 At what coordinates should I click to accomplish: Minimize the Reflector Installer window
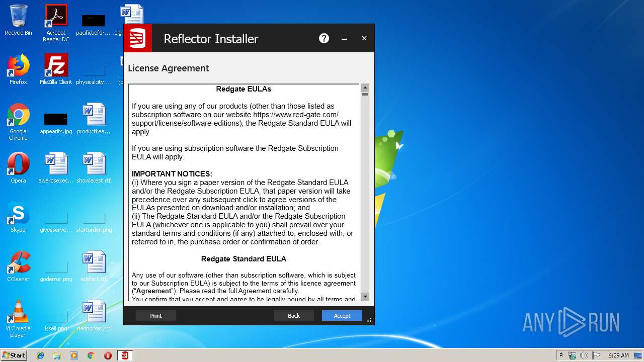pos(344,39)
